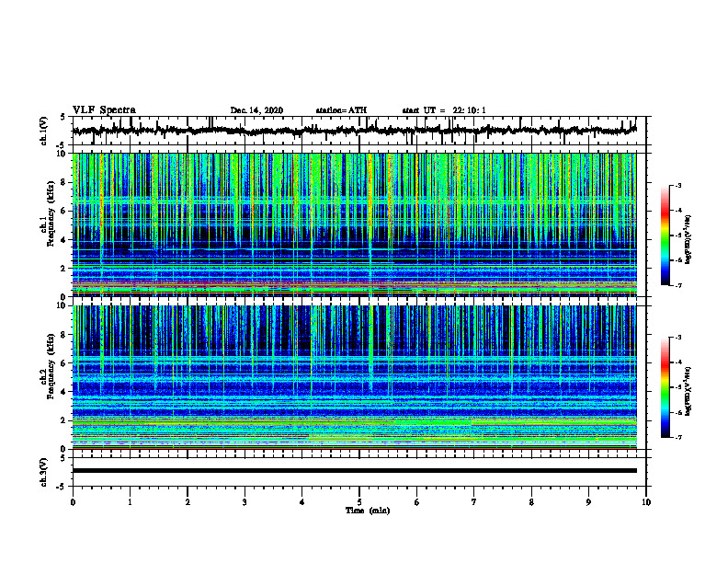Click the time axis tick label "7"
This screenshot has height=563, width=728.
(x=474, y=502)
